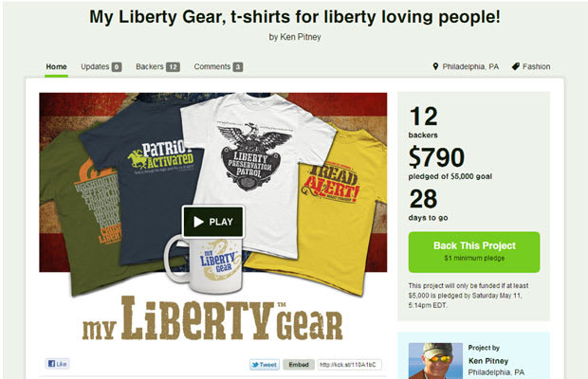Click the by Ken Pitney byline
588x379 pixels.
click(295, 37)
